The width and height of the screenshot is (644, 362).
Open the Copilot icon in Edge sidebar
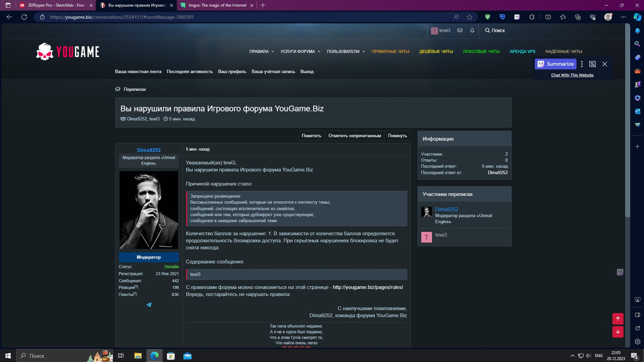637,17
